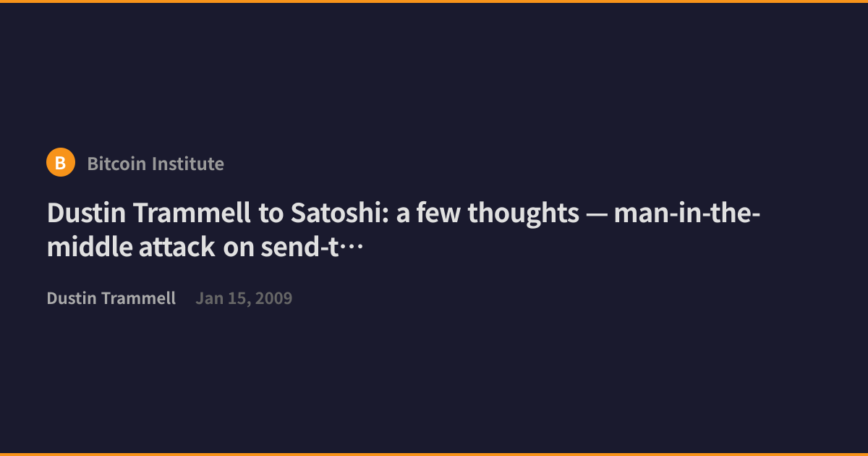Click "a few thoughts" in the title
Image resolution: width=868 pixels, height=456 pixels.
[488, 213]
